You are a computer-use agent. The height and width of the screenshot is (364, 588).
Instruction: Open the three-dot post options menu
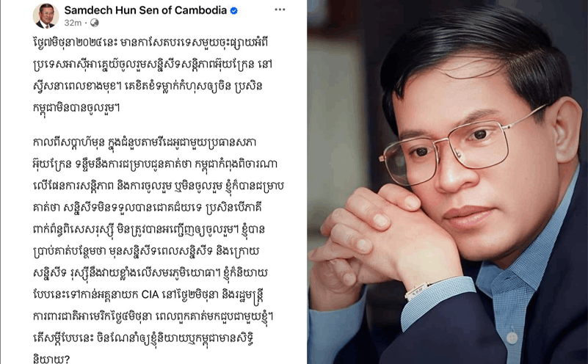(x=280, y=10)
